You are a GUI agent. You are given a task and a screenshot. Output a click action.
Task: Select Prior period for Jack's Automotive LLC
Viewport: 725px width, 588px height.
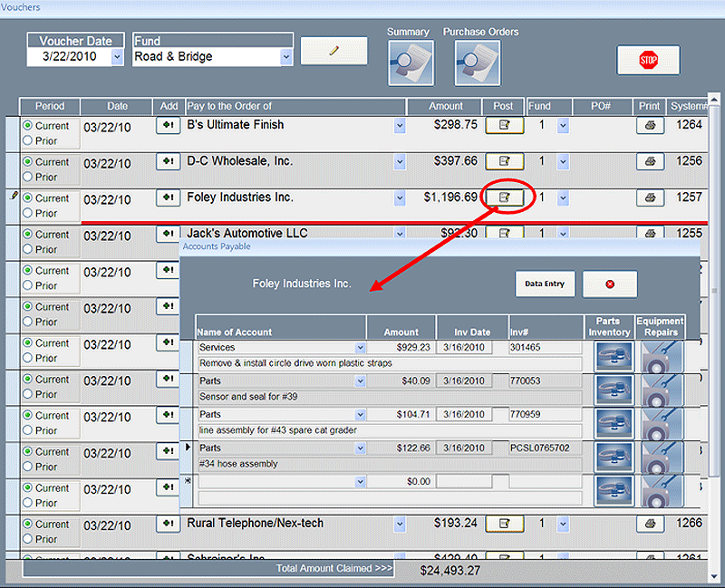point(28,249)
